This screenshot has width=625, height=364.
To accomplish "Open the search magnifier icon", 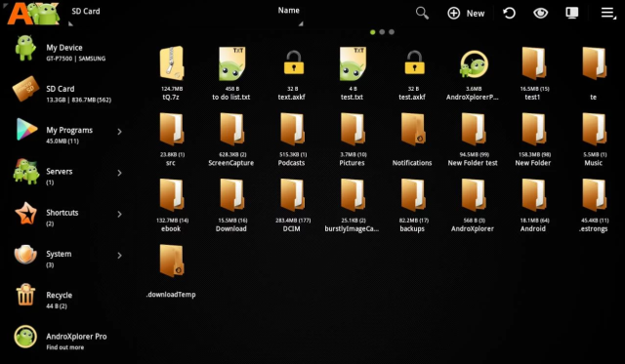I will point(422,13).
